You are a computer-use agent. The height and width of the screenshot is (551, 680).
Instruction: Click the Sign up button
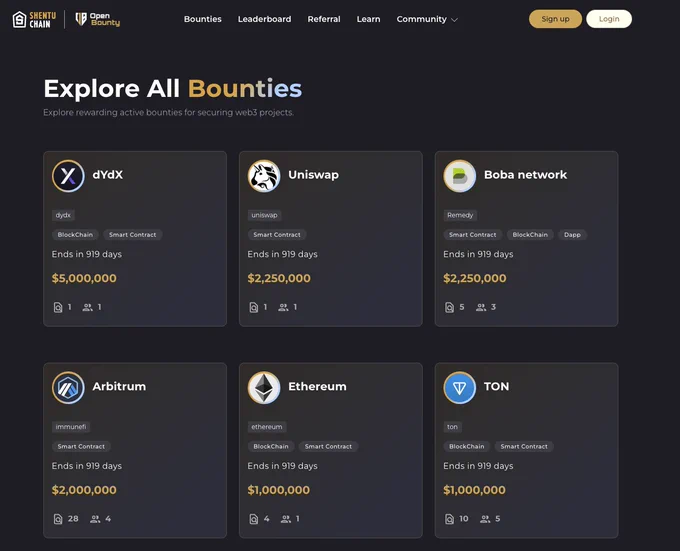[555, 19]
